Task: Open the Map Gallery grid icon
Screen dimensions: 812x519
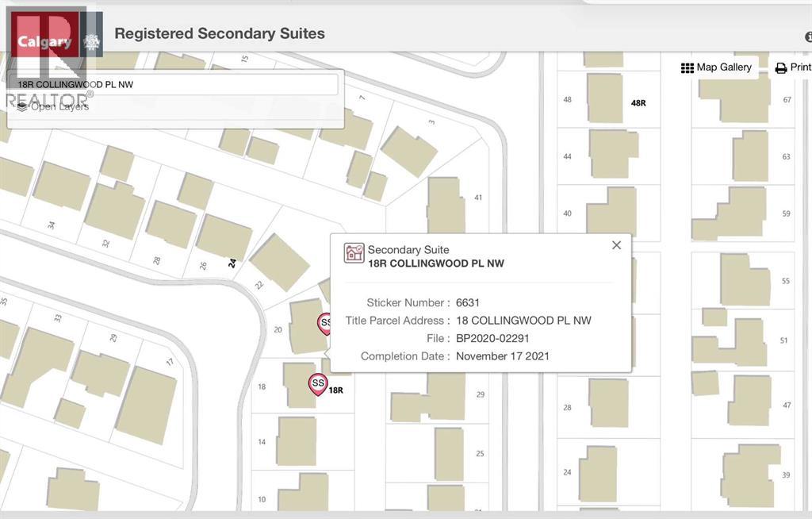Action: (x=688, y=68)
